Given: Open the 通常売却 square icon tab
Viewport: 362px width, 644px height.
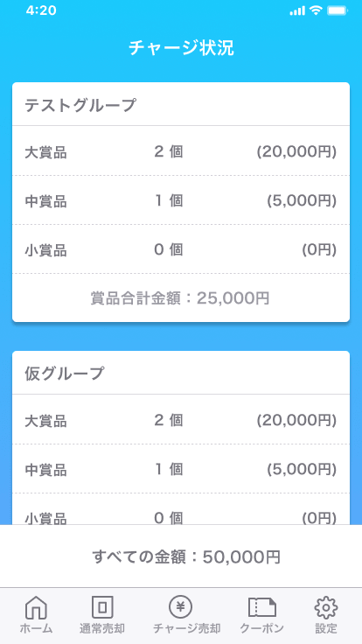Looking at the screenshot, I should coord(102,607).
